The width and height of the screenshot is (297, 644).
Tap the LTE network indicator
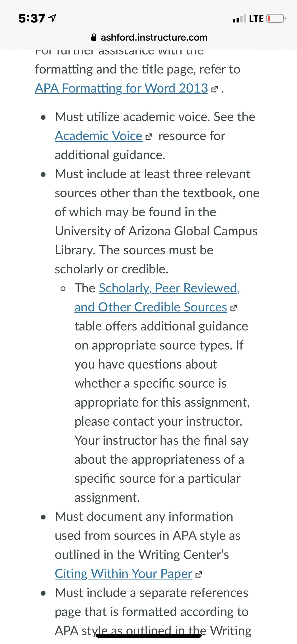point(256,19)
